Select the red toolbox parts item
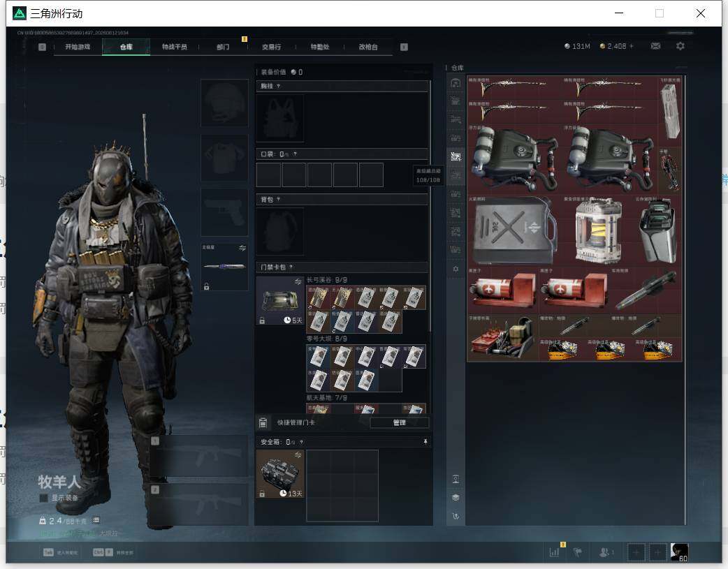 pos(503,338)
